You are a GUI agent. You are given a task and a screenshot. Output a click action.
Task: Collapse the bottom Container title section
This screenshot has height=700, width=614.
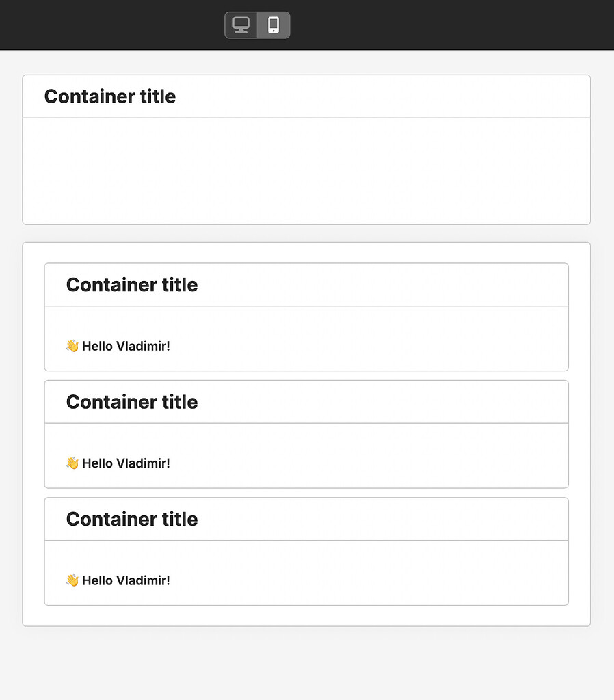coord(131,519)
